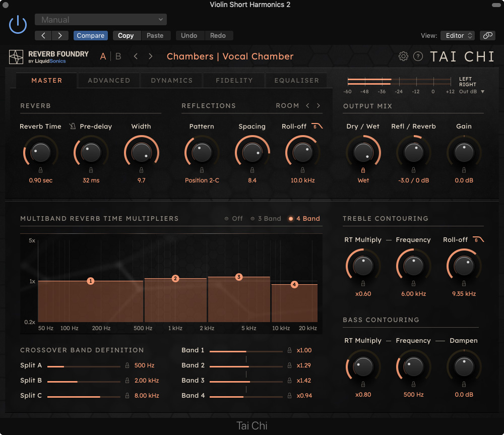Click the Reverb Foundry logo icon
The image size is (504, 435).
tap(16, 57)
